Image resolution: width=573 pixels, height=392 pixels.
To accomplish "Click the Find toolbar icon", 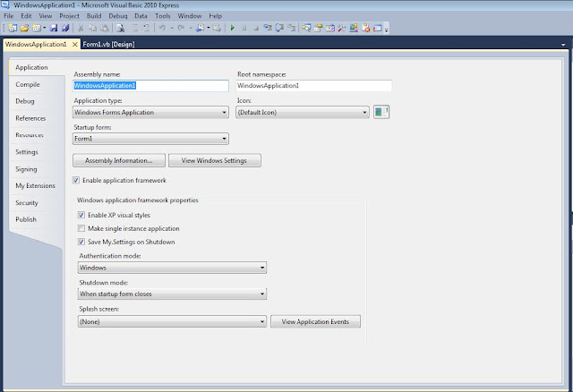I will (x=120, y=28).
